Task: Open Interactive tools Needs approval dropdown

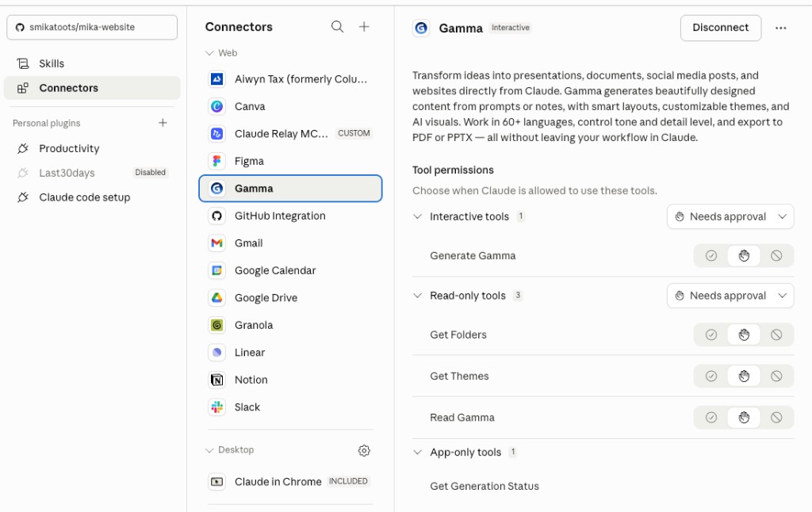Action: (730, 216)
